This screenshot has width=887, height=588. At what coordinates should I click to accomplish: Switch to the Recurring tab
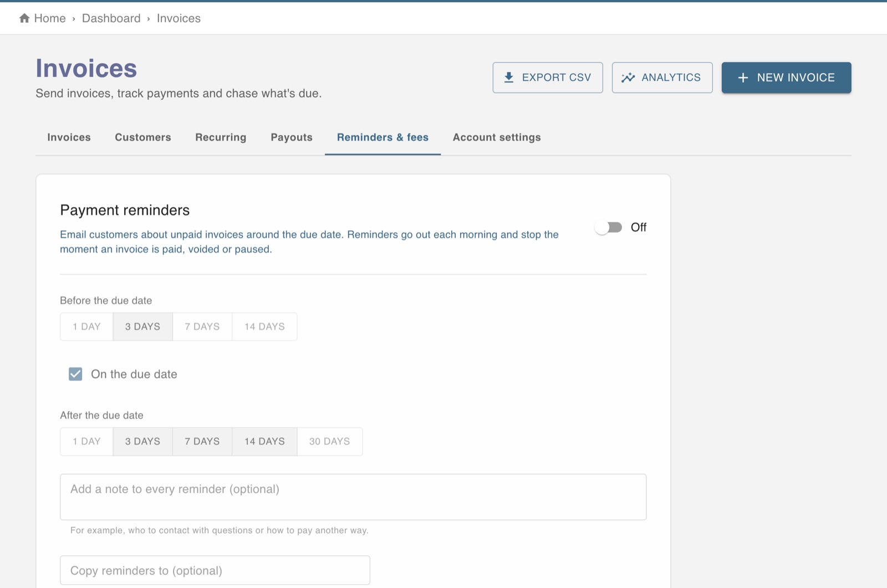coord(221,137)
